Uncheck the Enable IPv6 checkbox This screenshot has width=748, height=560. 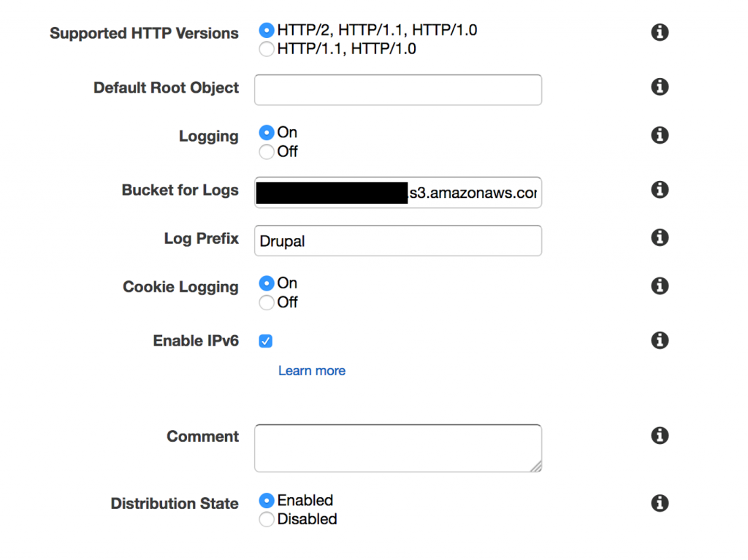pos(266,341)
